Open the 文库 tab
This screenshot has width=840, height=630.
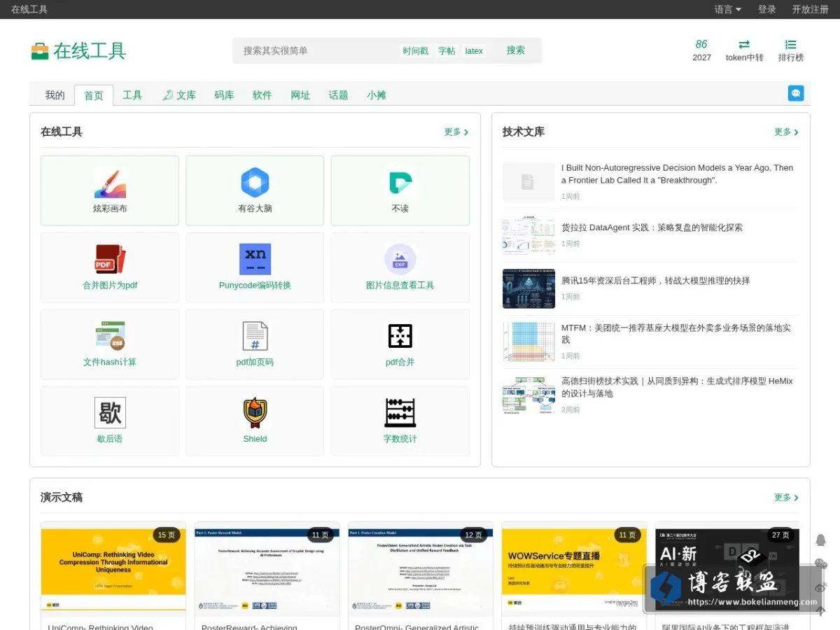[179, 95]
